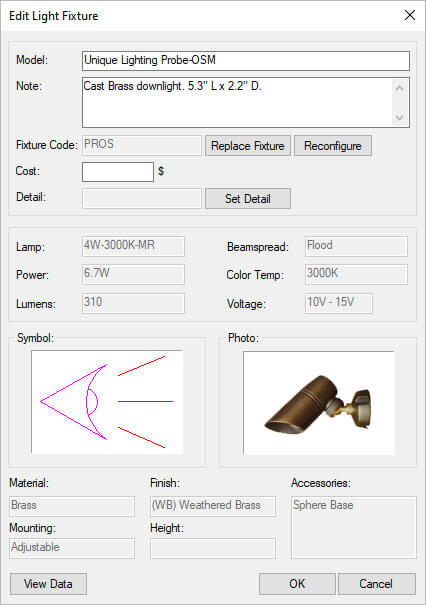Click the Finish field Weathered Brass
This screenshot has height=605, width=426.
pyautogui.click(x=213, y=506)
